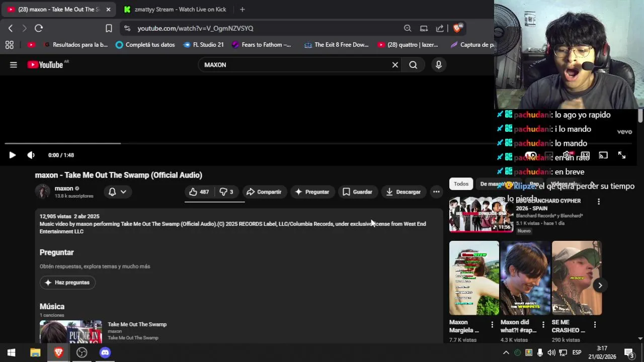644x362 pixels.
Task: Cast the video with the cast icon
Action: coord(603,155)
